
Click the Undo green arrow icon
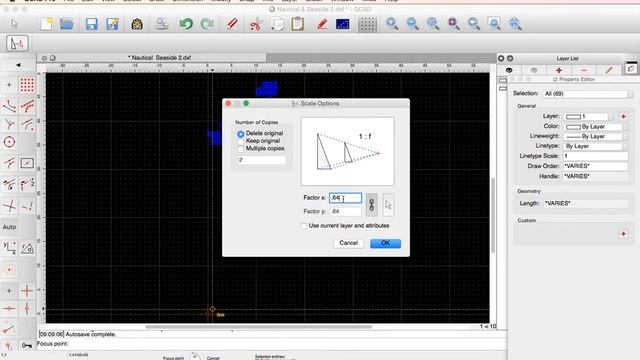click(186, 24)
